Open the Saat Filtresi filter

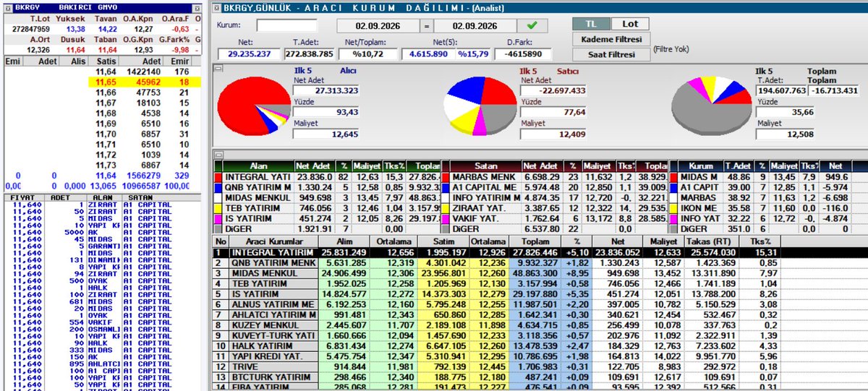pyautogui.click(x=610, y=54)
